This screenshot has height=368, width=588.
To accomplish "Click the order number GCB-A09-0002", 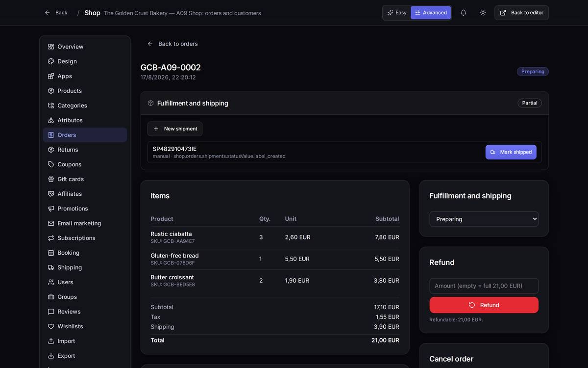I will pyautogui.click(x=171, y=67).
